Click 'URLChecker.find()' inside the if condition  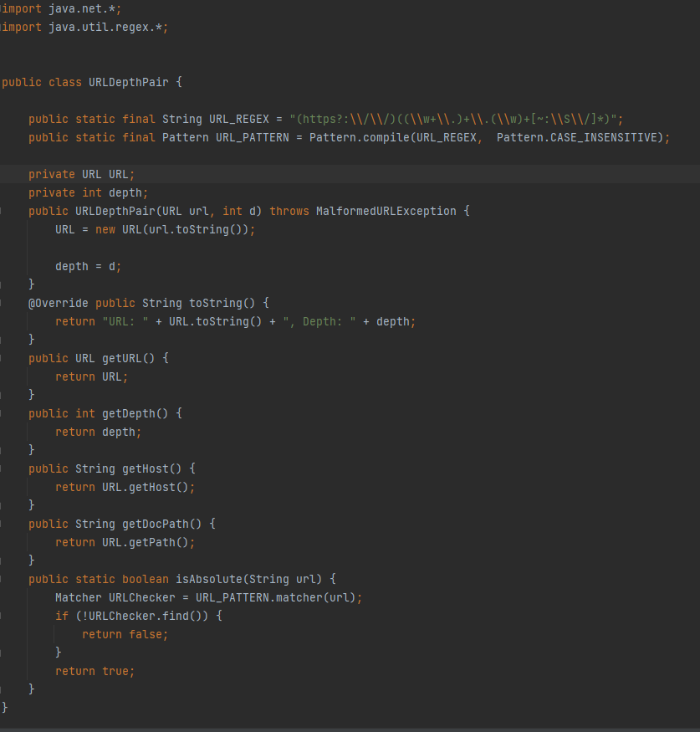click(146, 617)
